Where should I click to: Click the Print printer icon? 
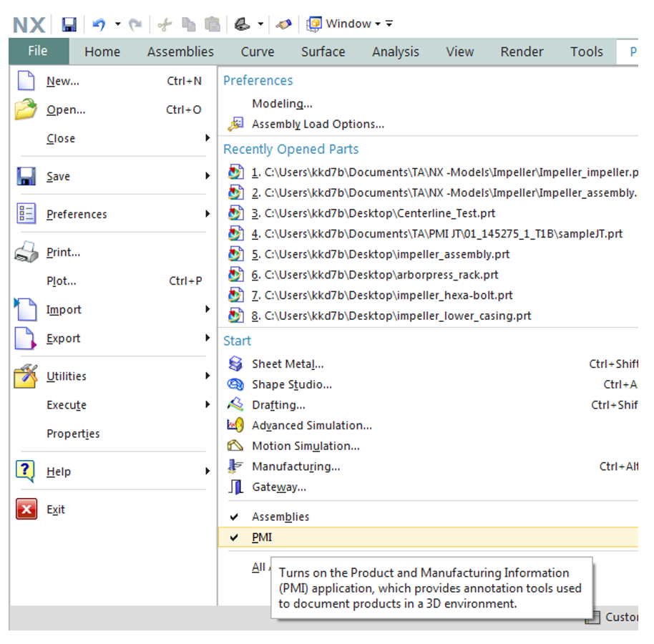[26, 252]
